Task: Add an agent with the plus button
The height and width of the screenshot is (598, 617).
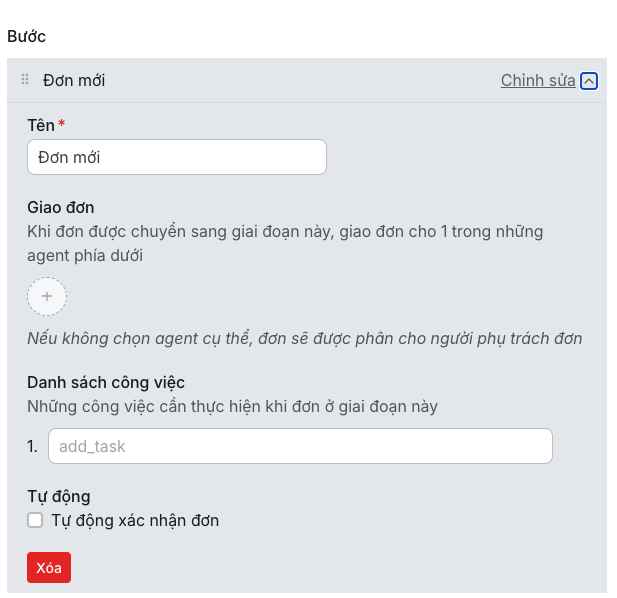Action: (x=47, y=297)
